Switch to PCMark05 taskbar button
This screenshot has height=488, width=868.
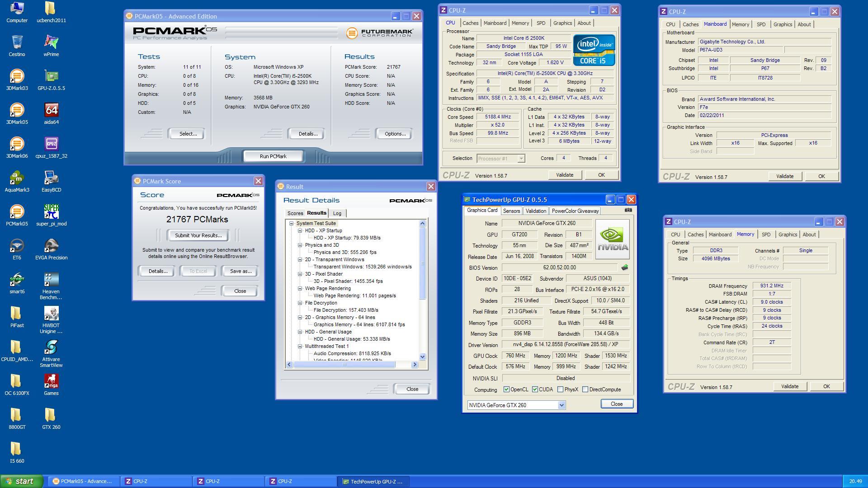pyautogui.click(x=84, y=482)
